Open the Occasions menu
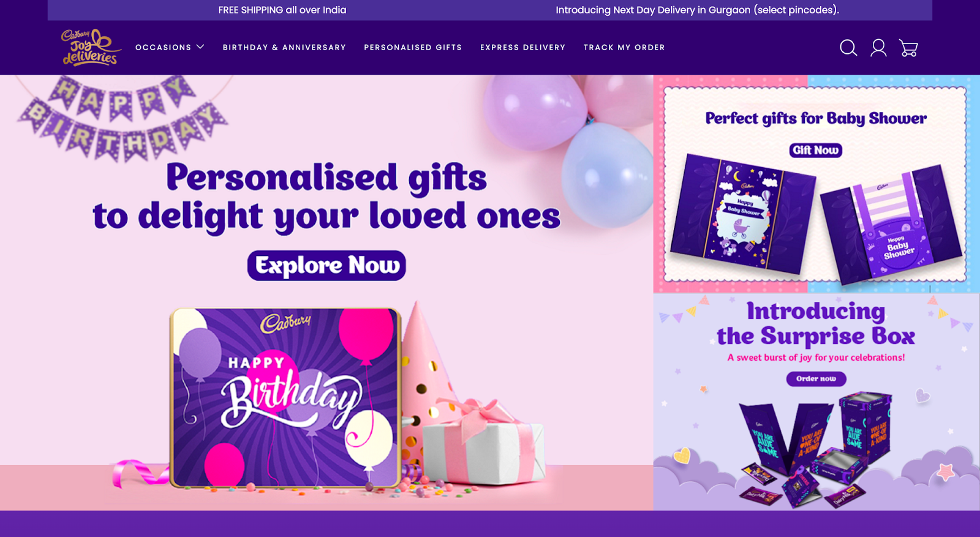The image size is (980, 537). click(163, 47)
